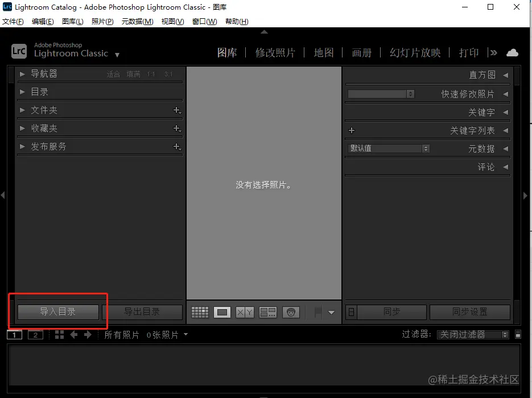This screenshot has height=398, width=532.
Task: Switch to 画册 module
Action: tap(362, 52)
